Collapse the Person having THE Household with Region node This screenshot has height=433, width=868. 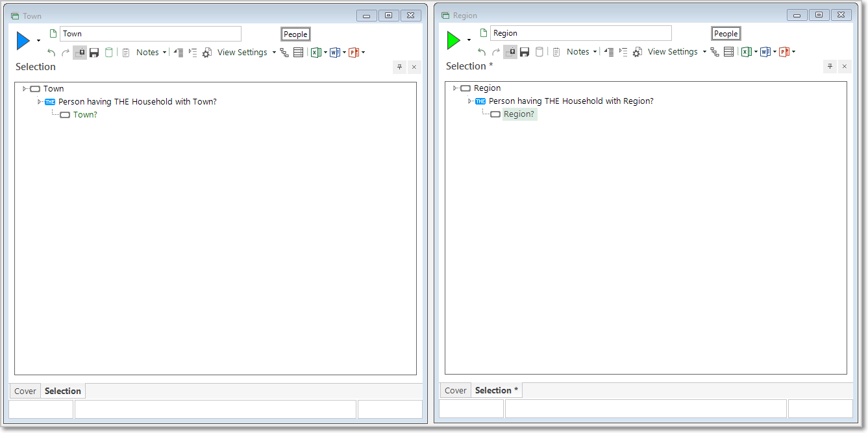(470, 101)
